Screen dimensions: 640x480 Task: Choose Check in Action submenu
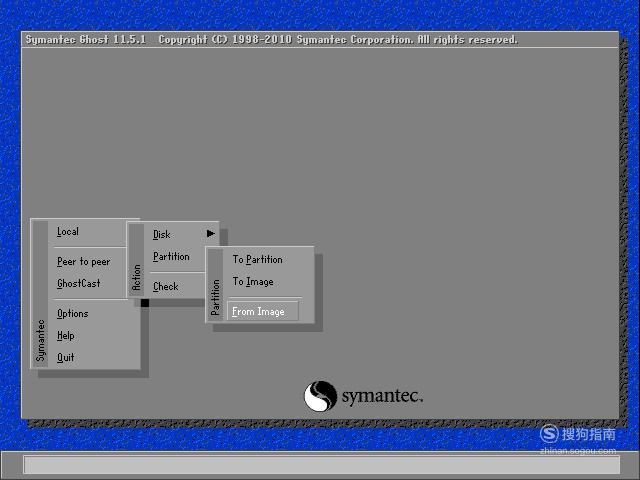click(x=166, y=287)
